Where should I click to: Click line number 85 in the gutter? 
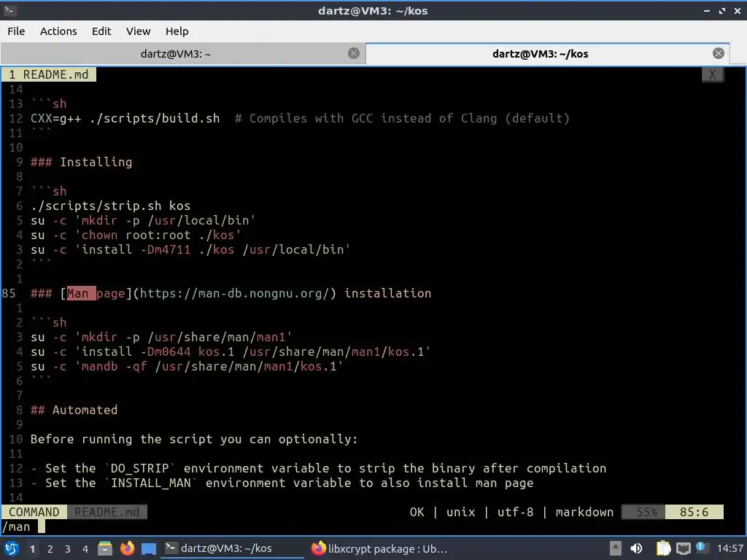tap(9, 293)
